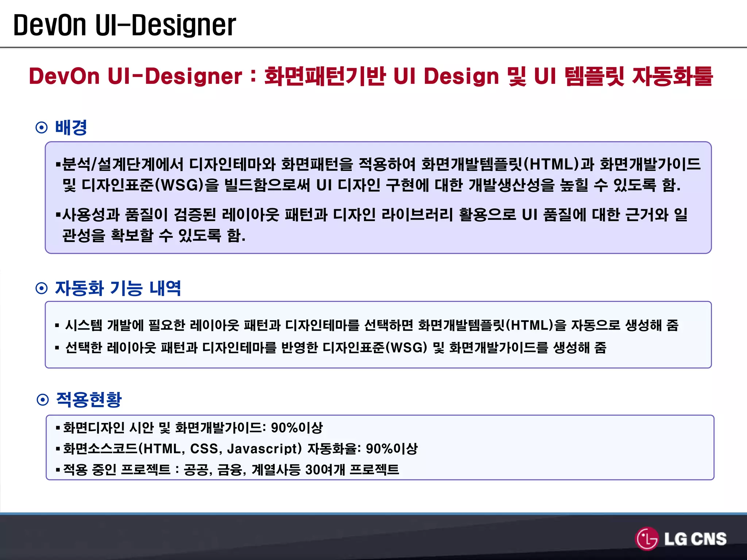Click the line 화면디자인 시안 및 화면개발가이드: 90%이상
747x560 pixels.
(x=190, y=427)
